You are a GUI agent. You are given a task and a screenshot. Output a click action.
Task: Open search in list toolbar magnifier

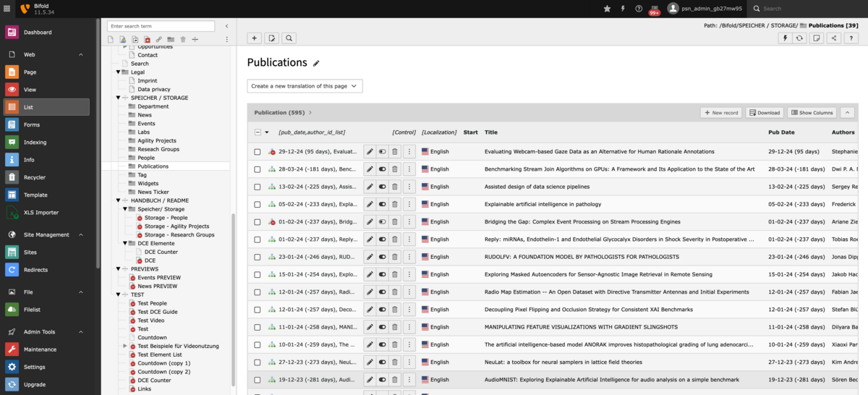pyautogui.click(x=289, y=38)
